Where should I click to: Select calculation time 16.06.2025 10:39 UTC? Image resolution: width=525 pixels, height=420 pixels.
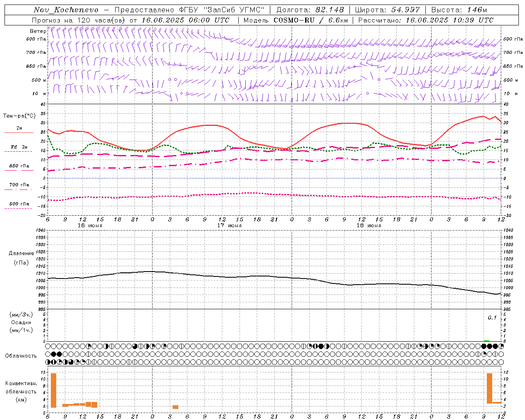[x=450, y=20]
